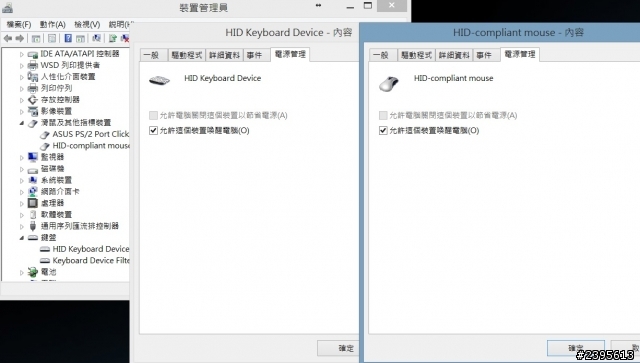Switch to 事件 tab in HID Keyboard Device dialog

click(256, 55)
